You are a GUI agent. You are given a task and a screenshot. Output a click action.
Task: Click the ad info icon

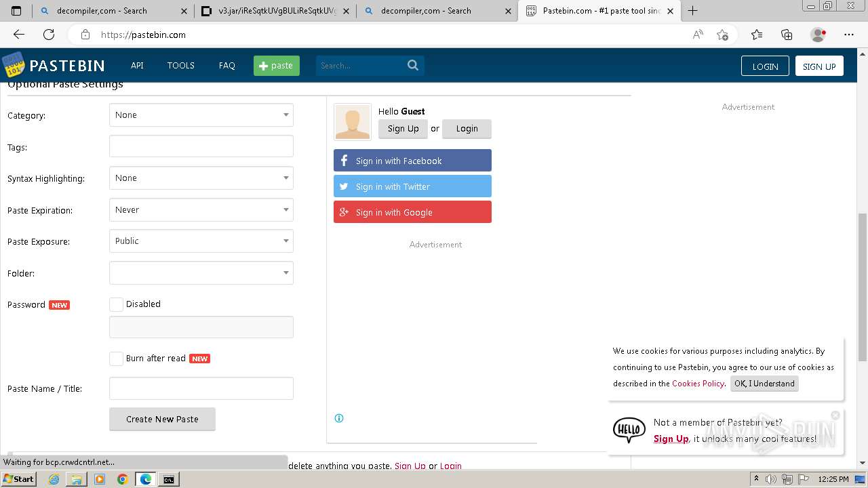[x=339, y=418]
